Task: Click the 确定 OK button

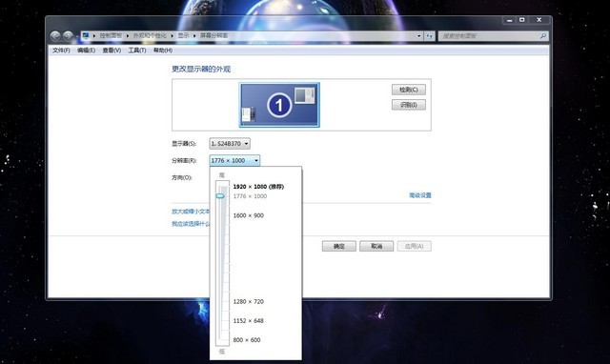Action: tap(339, 246)
